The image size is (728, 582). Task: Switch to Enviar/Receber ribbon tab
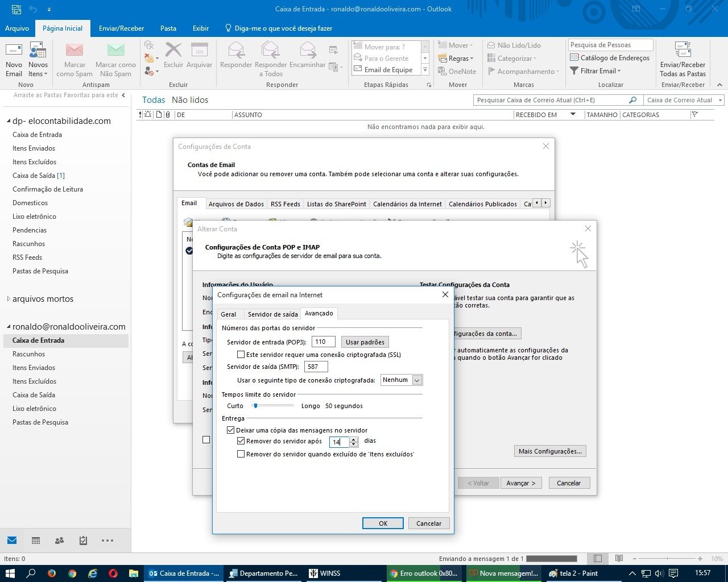click(121, 28)
